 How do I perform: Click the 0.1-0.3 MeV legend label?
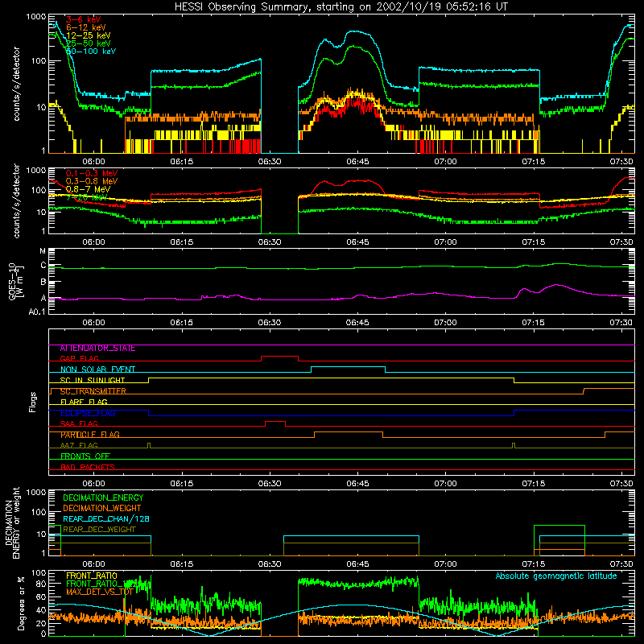(92, 174)
